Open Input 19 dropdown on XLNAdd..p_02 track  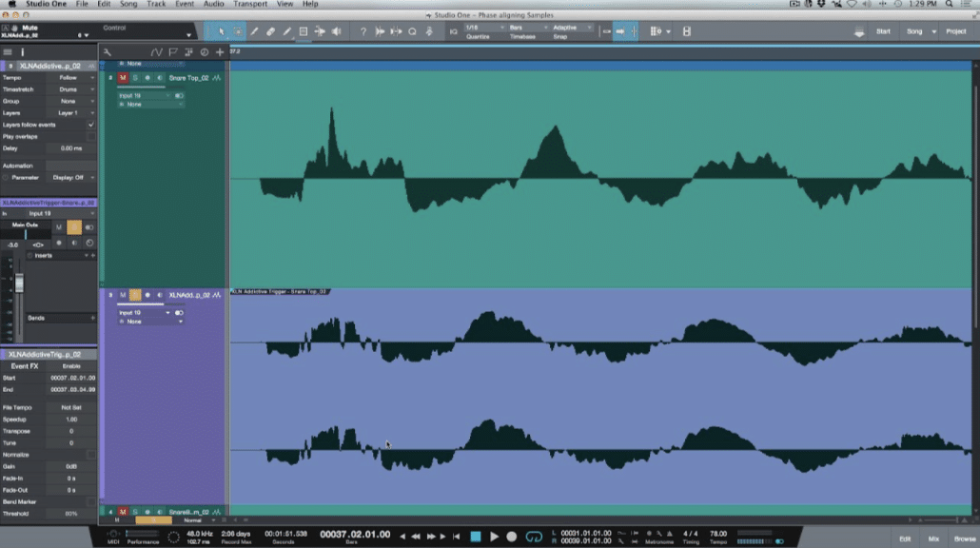[144, 312]
